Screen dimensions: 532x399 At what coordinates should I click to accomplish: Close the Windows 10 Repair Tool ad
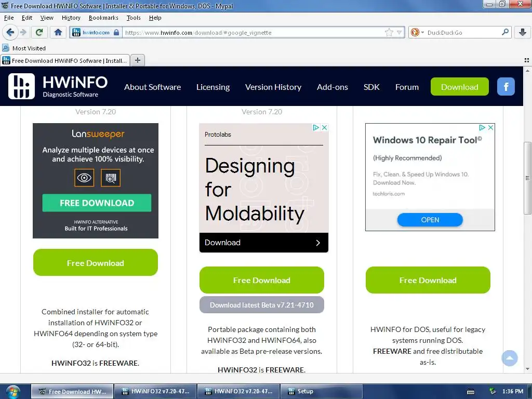tap(490, 128)
